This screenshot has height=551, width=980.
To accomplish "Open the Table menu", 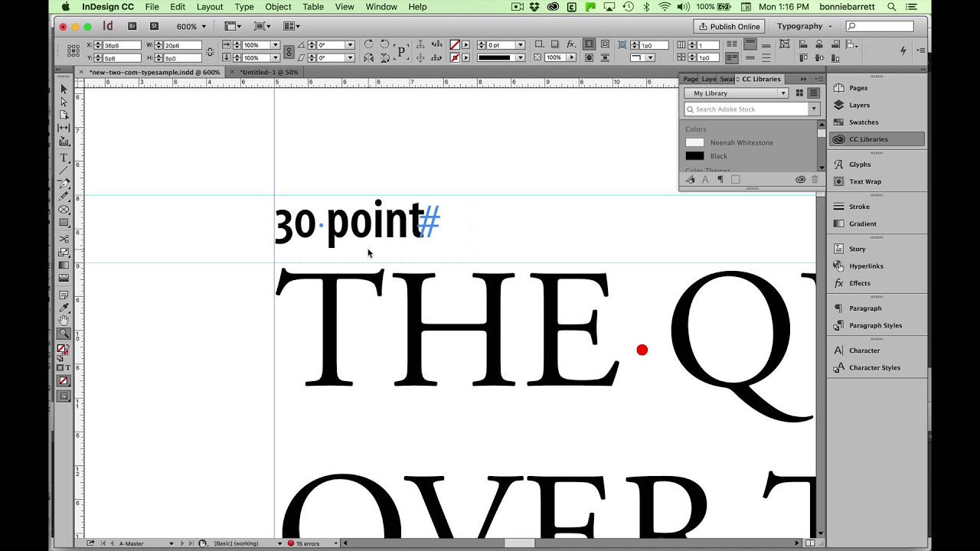I will click(313, 7).
